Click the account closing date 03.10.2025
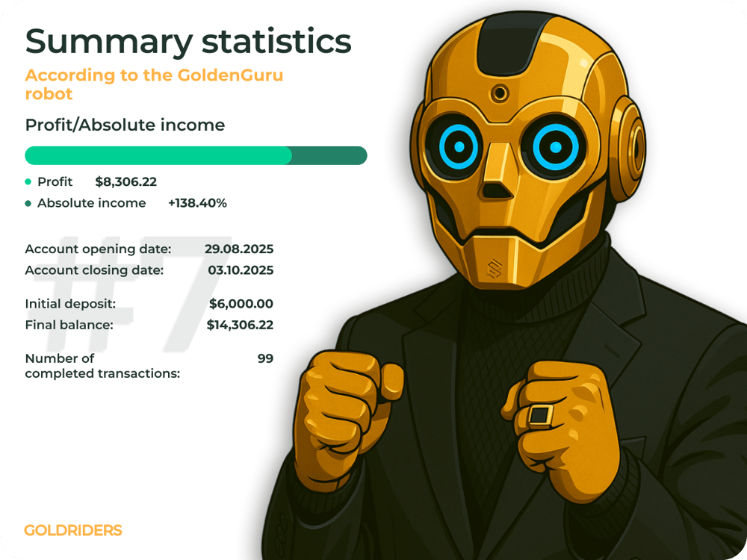The image size is (747, 560). click(x=239, y=270)
